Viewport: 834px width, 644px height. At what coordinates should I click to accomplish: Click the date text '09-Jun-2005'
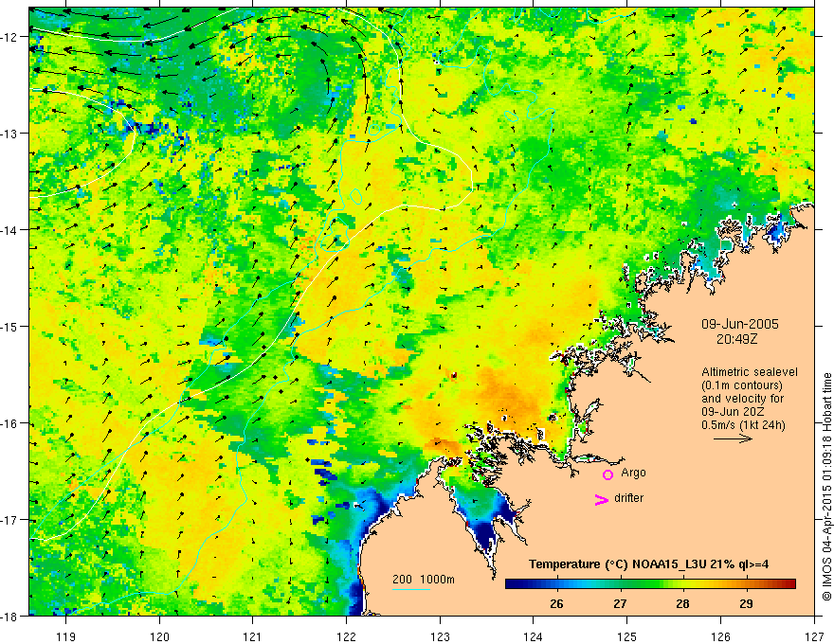point(739,324)
